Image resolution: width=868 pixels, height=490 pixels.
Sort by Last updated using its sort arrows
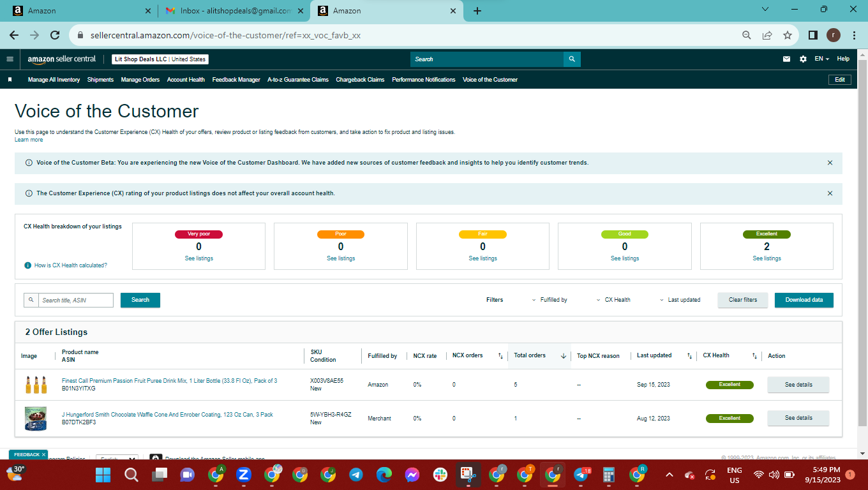(x=689, y=356)
